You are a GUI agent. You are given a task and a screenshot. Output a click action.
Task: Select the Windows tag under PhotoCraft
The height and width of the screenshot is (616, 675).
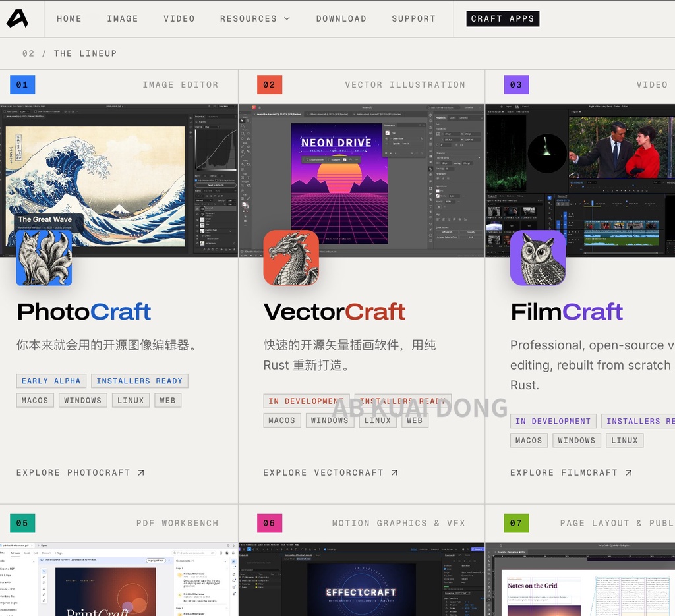tap(82, 401)
